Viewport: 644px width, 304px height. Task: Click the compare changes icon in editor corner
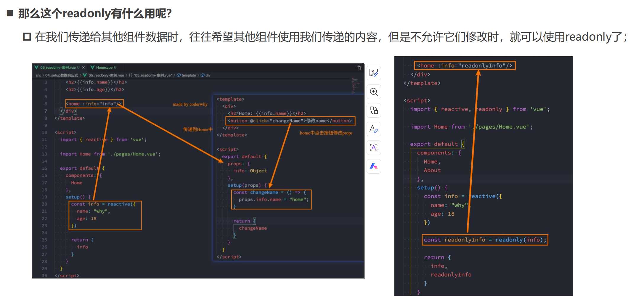359,68
